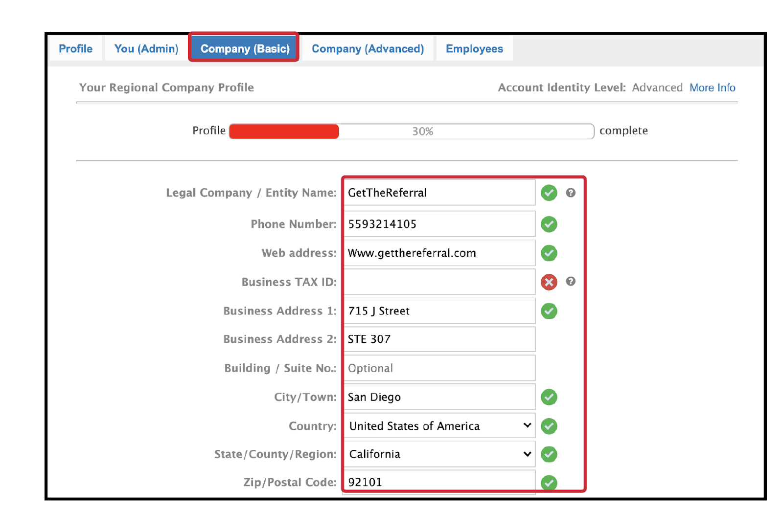Edit Business Address 1 field
This screenshot has height=532, width=783.
coord(439,311)
